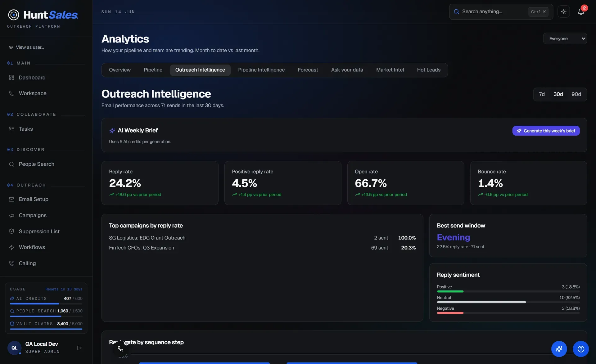Switch to the Pipeline Intelligence tab
596x364 pixels.
261,70
